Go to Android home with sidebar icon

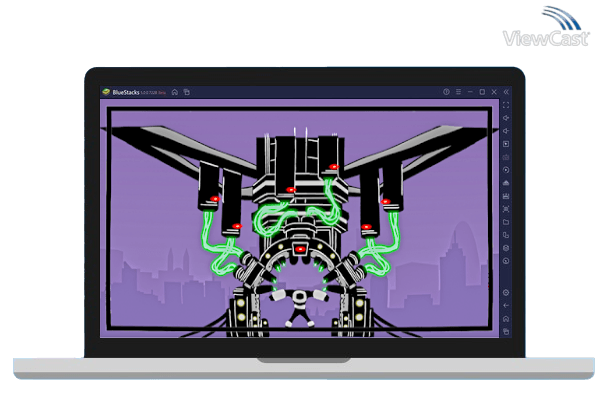[x=506, y=319]
